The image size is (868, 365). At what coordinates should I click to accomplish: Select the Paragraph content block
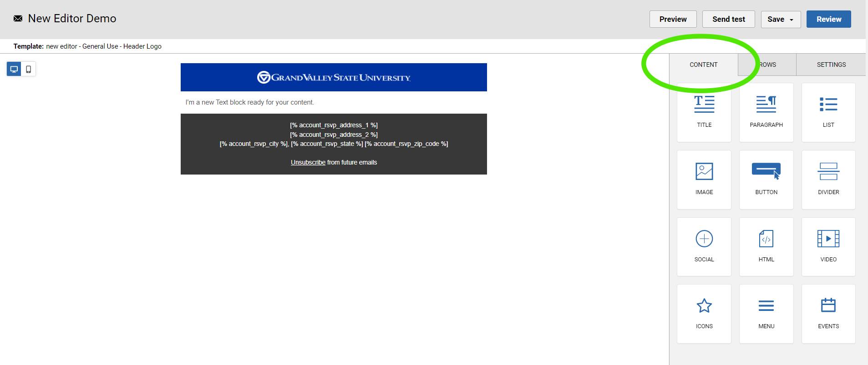tap(766, 112)
